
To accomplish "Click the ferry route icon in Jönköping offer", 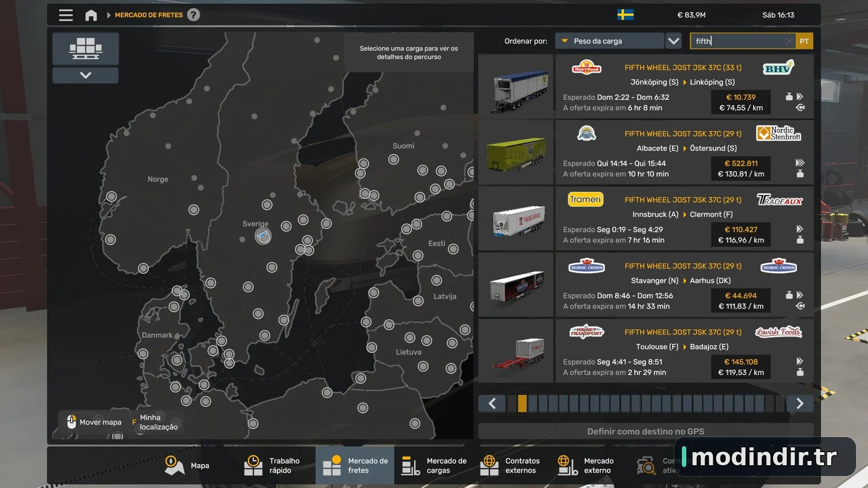I will [800, 107].
